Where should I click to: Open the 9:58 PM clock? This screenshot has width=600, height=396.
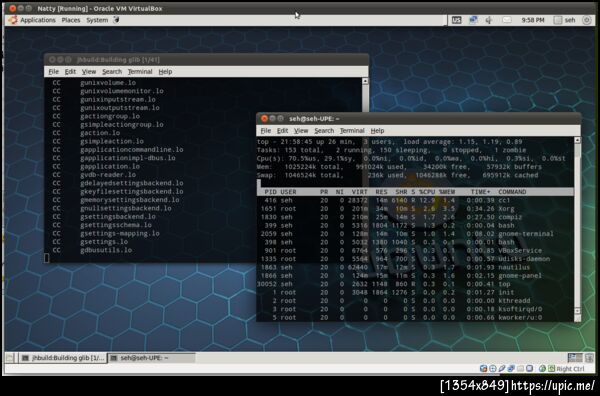click(x=533, y=20)
